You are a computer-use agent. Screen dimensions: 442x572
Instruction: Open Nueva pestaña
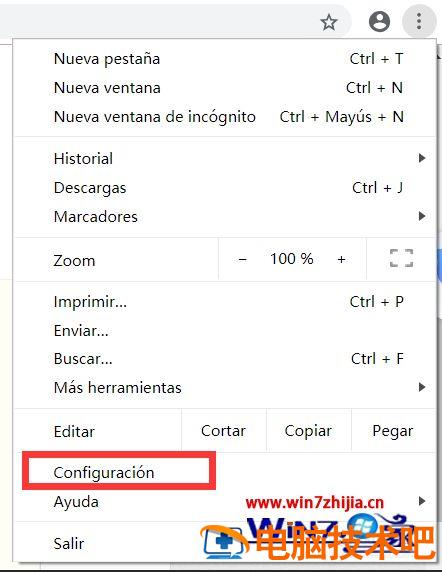pyautogui.click(x=225, y=59)
